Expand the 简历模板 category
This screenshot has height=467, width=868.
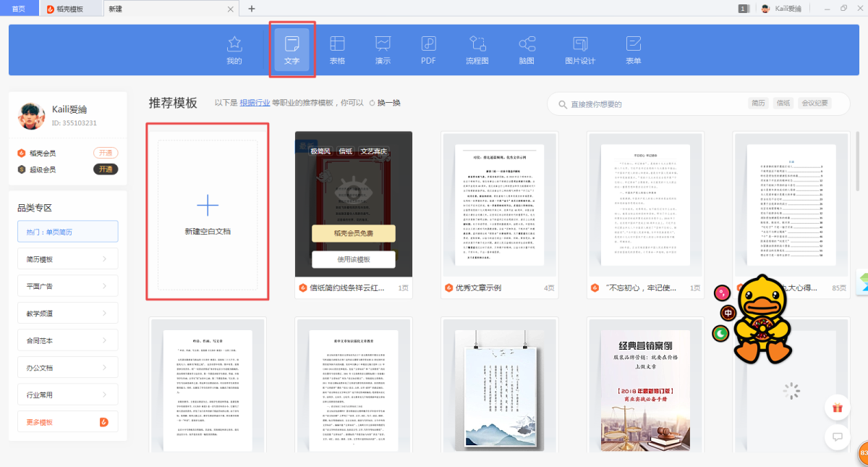[67, 258]
